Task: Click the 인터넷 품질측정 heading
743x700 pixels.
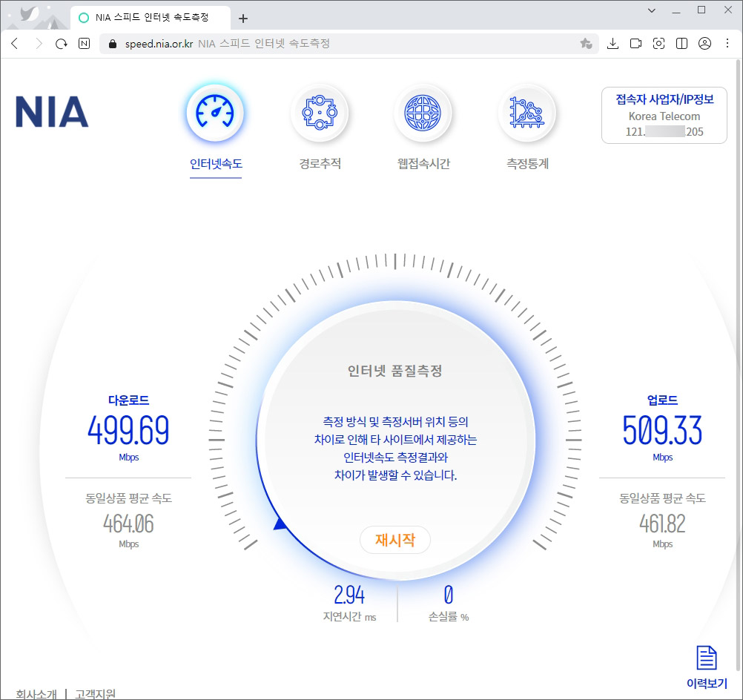Action: (394, 371)
